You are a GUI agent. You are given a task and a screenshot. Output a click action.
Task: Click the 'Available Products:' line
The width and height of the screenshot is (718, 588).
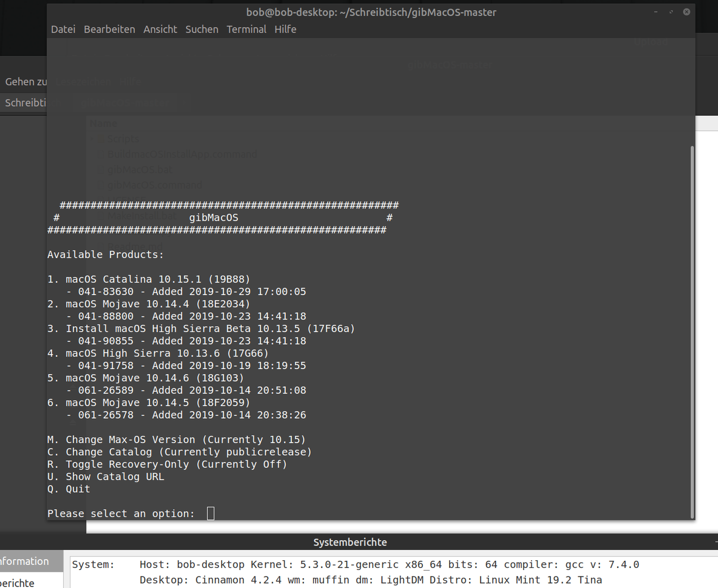click(x=106, y=255)
